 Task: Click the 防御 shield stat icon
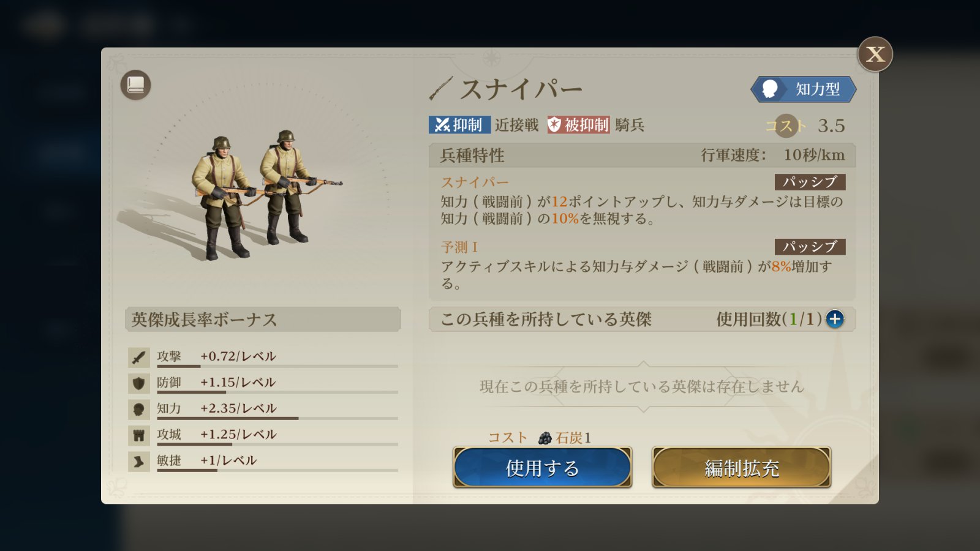pyautogui.click(x=139, y=383)
